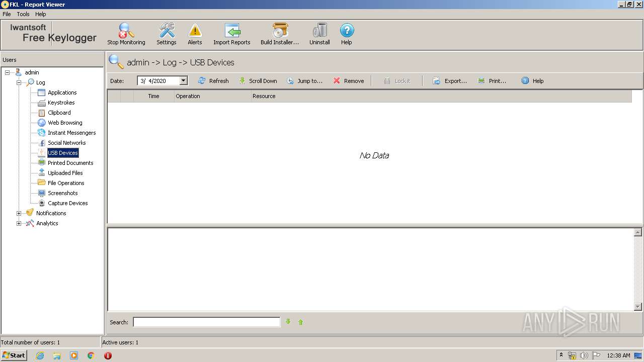
Task: Select the admin user node
Action: click(32, 72)
